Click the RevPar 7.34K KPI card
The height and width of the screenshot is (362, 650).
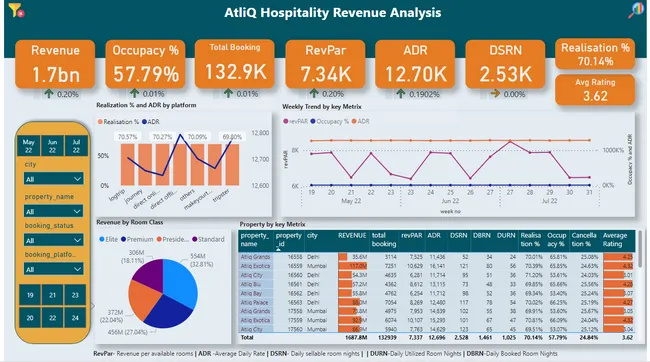click(x=325, y=64)
